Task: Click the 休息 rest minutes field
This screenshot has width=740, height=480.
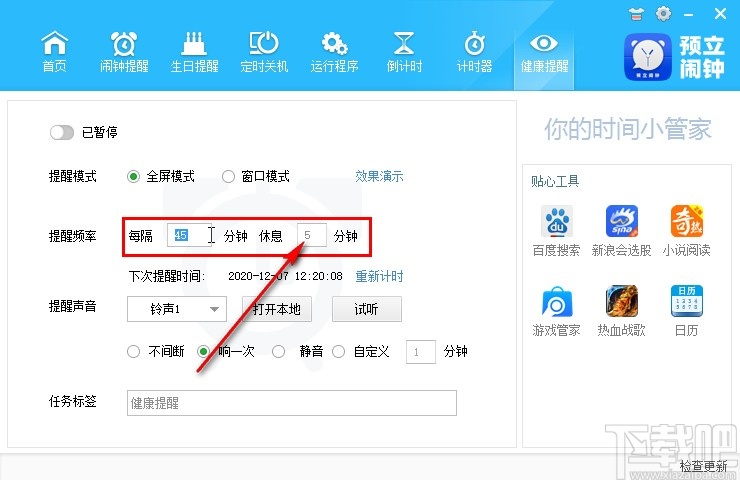Action: pyautogui.click(x=311, y=235)
